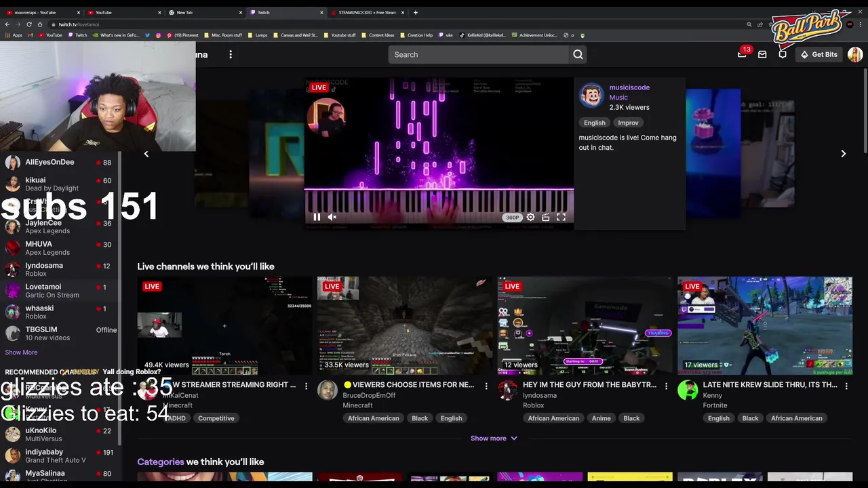
Task: Open the Categories heading link
Action: click(161, 462)
